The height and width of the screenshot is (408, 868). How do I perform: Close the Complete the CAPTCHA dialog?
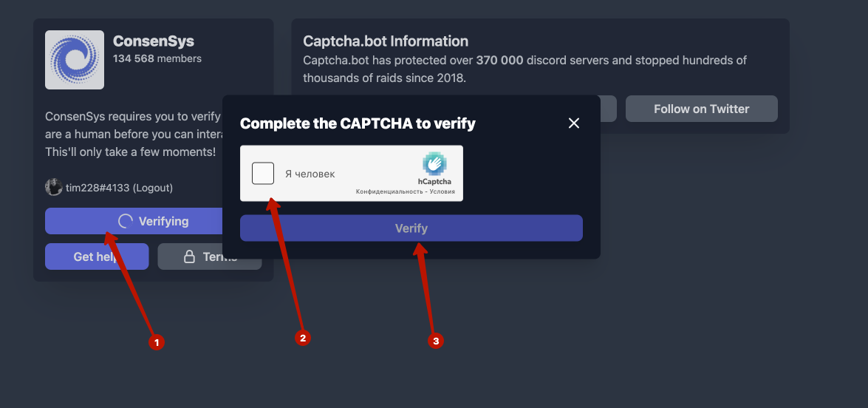click(574, 123)
